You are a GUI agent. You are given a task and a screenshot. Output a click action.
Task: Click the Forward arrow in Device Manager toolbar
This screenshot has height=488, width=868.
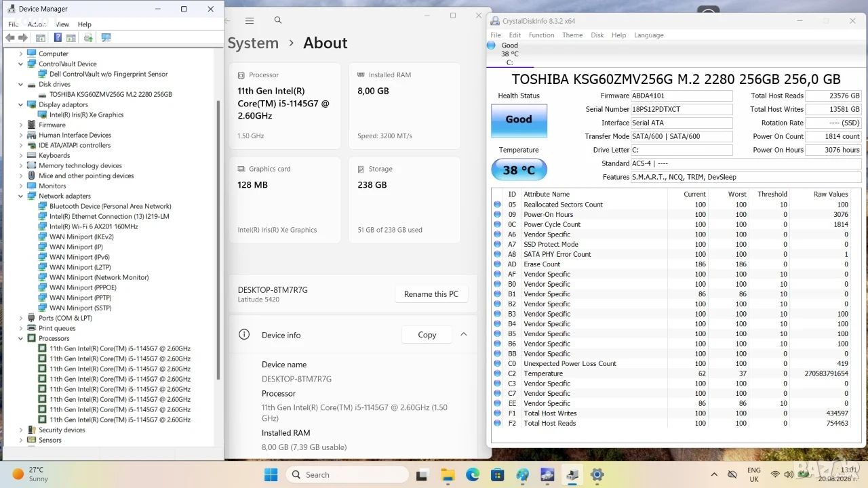(23, 38)
